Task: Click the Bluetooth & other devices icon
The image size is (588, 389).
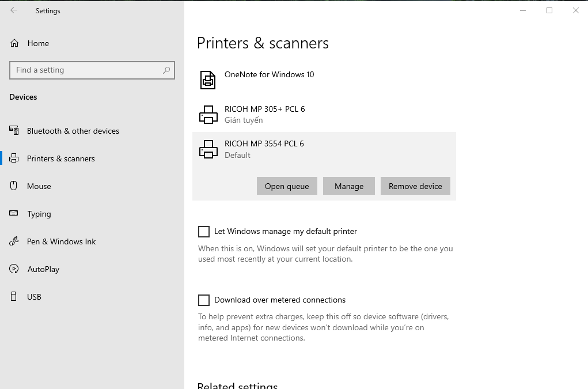Action: [x=14, y=131]
